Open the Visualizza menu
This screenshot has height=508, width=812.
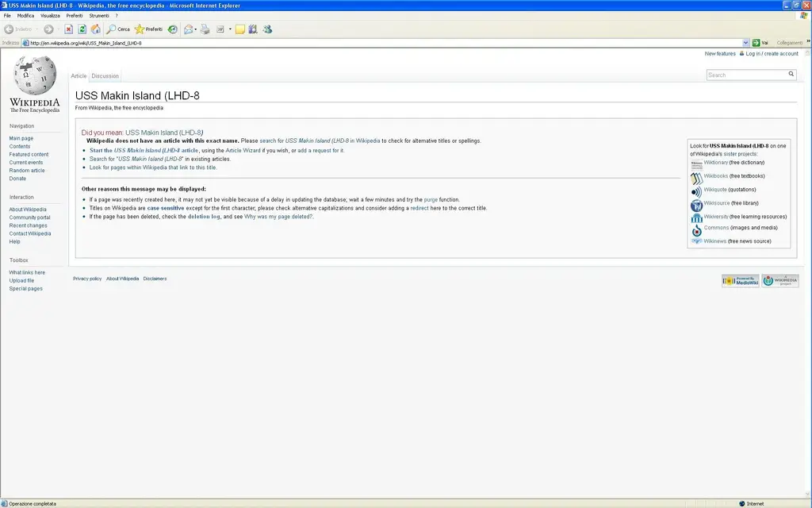click(50, 16)
